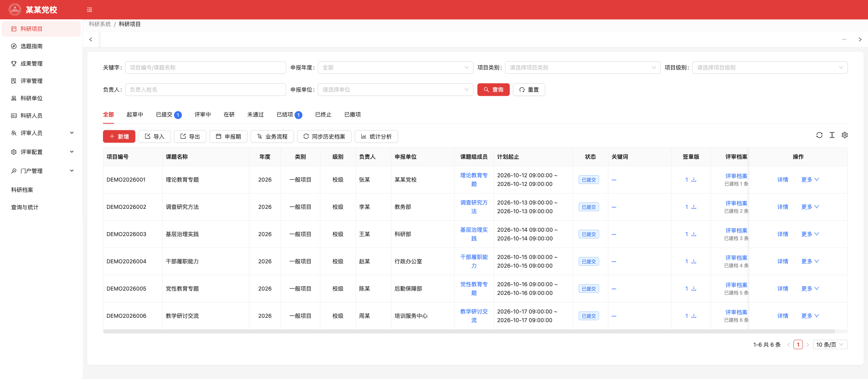Image resolution: width=868 pixels, height=379 pixels.
Task: Download signed version for DEMO2026006
Action: point(694,316)
